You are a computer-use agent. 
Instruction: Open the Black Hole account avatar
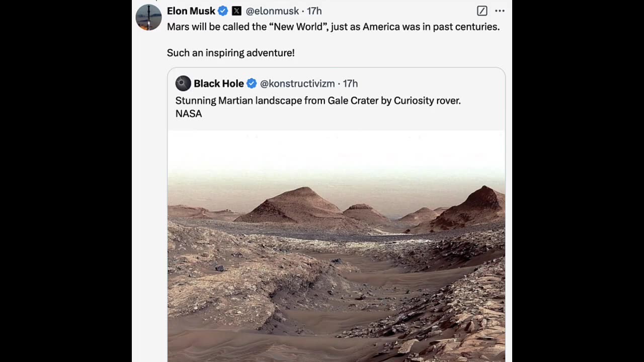(183, 83)
